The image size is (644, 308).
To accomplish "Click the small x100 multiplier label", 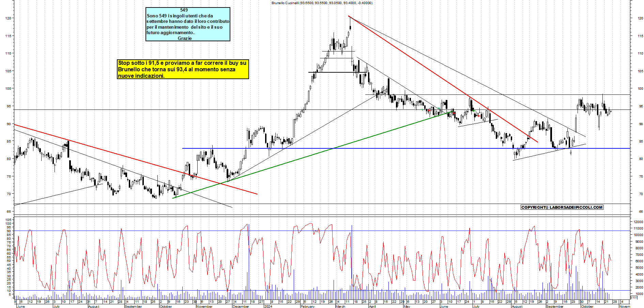I will (x=634, y=297).
